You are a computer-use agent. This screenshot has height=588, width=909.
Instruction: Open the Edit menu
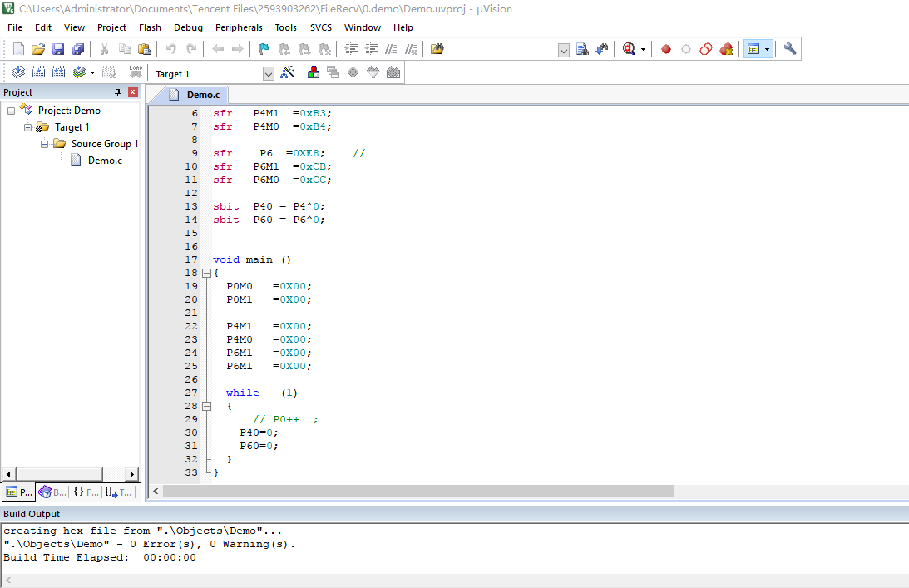tap(43, 27)
